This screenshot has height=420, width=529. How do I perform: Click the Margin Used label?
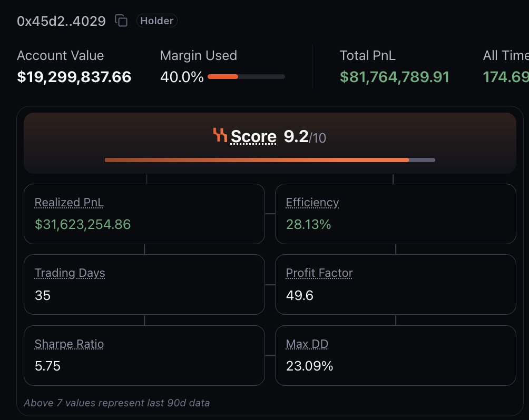tap(199, 56)
